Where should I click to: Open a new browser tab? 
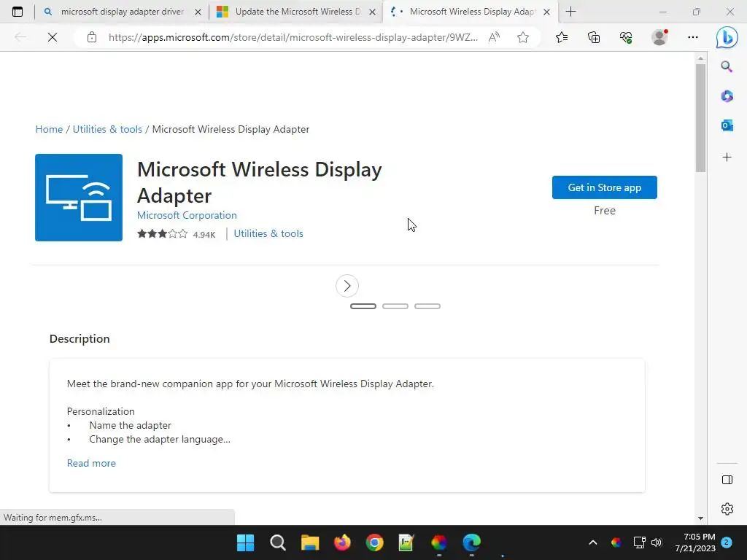[x=570, y=12]
